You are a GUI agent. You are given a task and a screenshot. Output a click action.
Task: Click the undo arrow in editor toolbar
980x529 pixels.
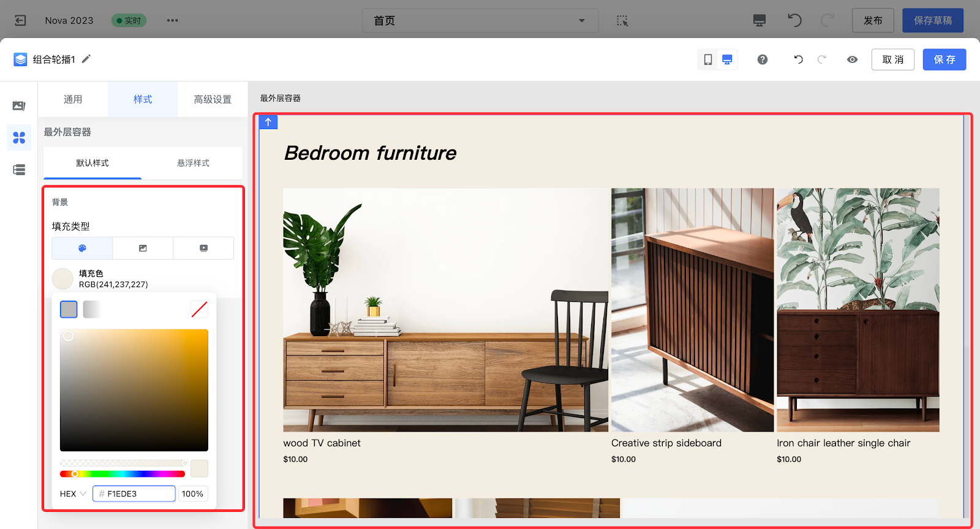[798, 59]
